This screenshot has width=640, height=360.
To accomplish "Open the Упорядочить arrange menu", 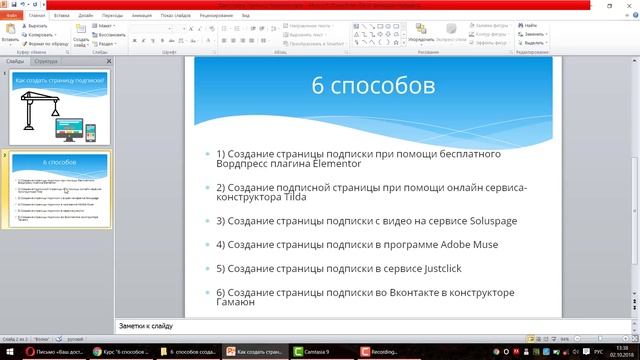I will coord(421,33).
